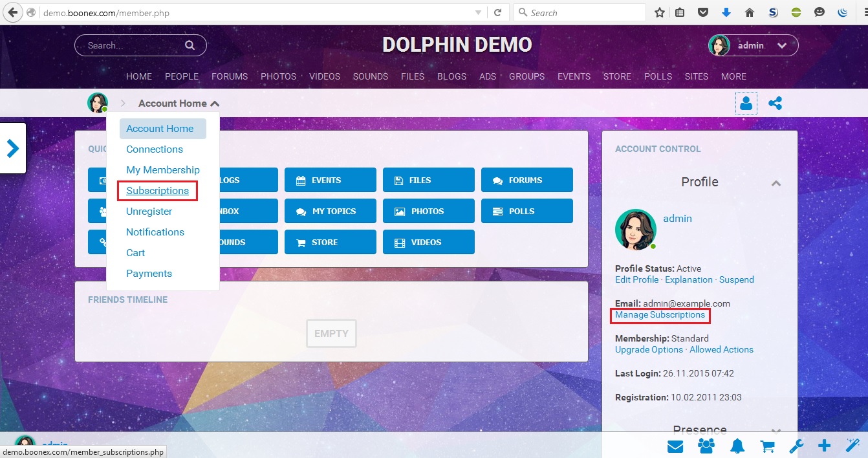
Task: Open VIDEOS in the main navigation
Action: [325, 76]
